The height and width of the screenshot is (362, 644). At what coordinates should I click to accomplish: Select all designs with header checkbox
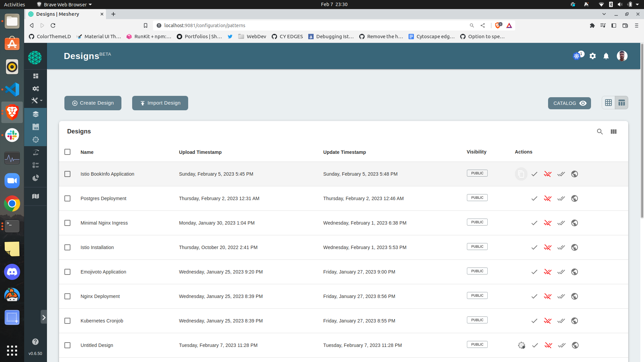(67, 152)
